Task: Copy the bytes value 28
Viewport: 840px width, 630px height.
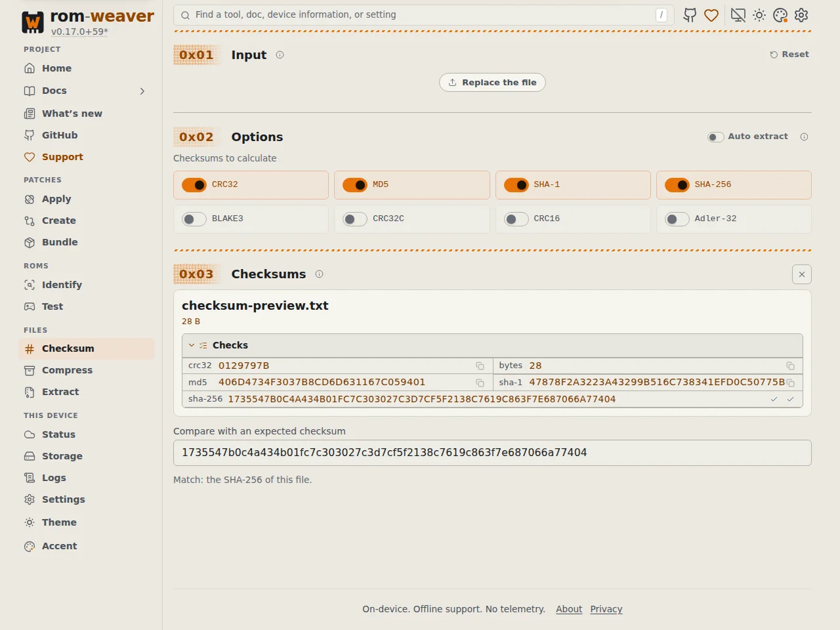Action: (x=790, y=366)
